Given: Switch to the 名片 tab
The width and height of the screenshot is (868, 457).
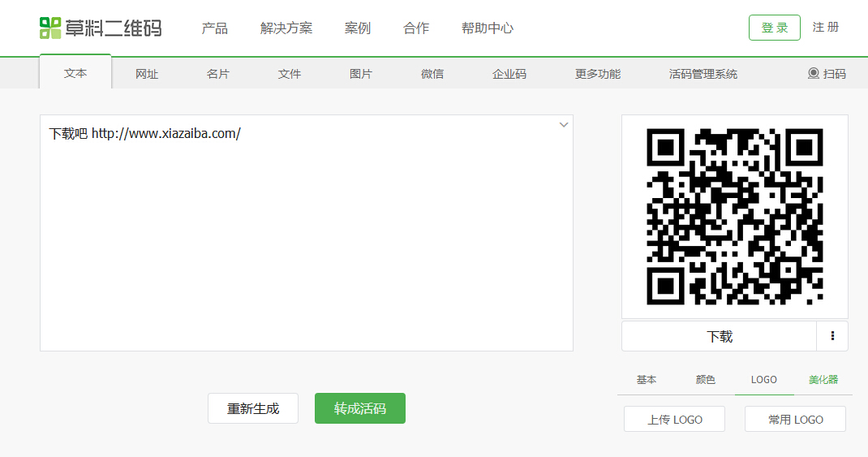Looking at the screenshot, I should coord(218,74).
